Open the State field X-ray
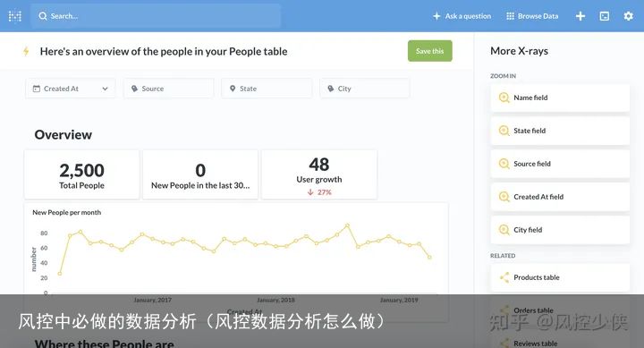The width and height of the screenshot is (644, 348). 560,131
